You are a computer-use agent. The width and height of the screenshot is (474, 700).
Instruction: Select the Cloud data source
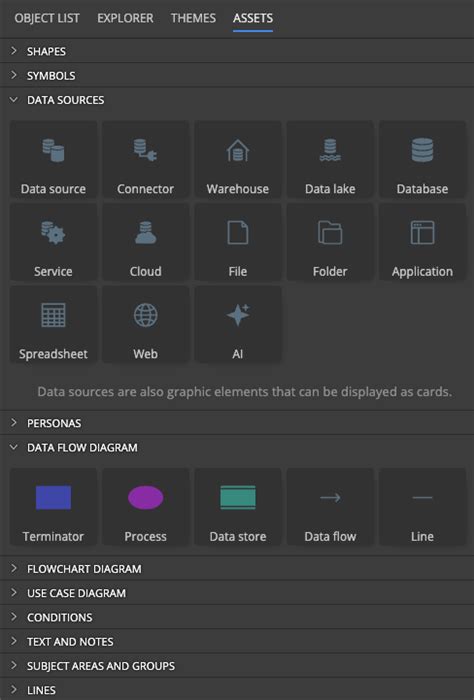click(x=146, y=242)
